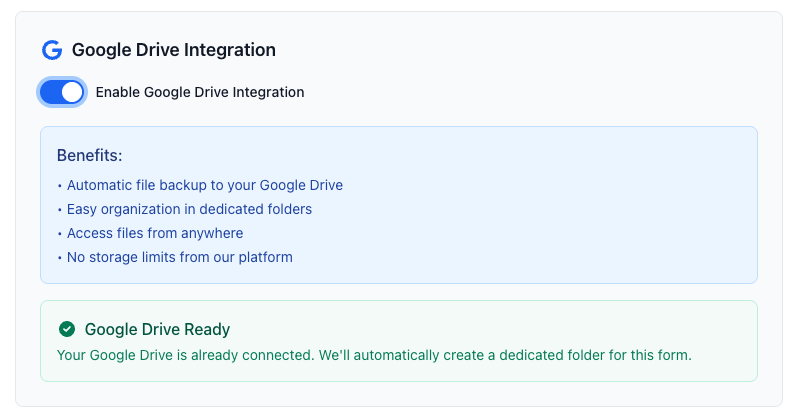Screen dimensions: 794x420
Task: Click the Enable Google Drive Integration label
Action: tap(200, 92)
